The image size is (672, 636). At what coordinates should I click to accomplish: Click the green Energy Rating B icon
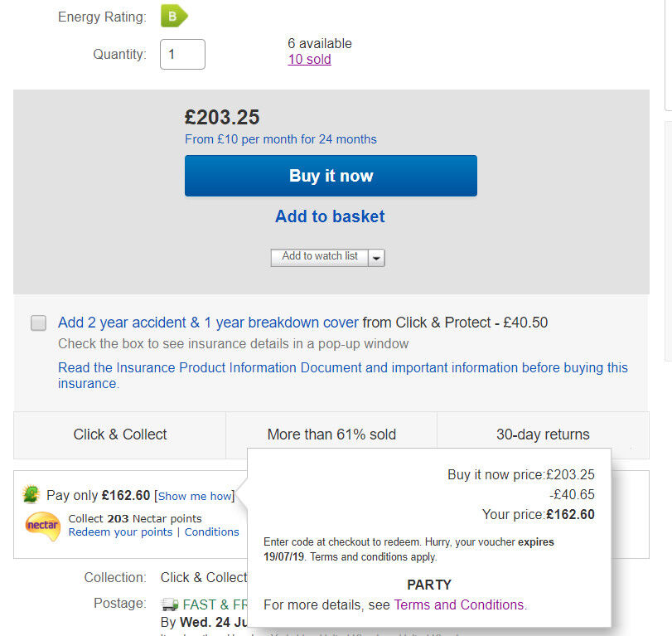click(x=174, y=16)
